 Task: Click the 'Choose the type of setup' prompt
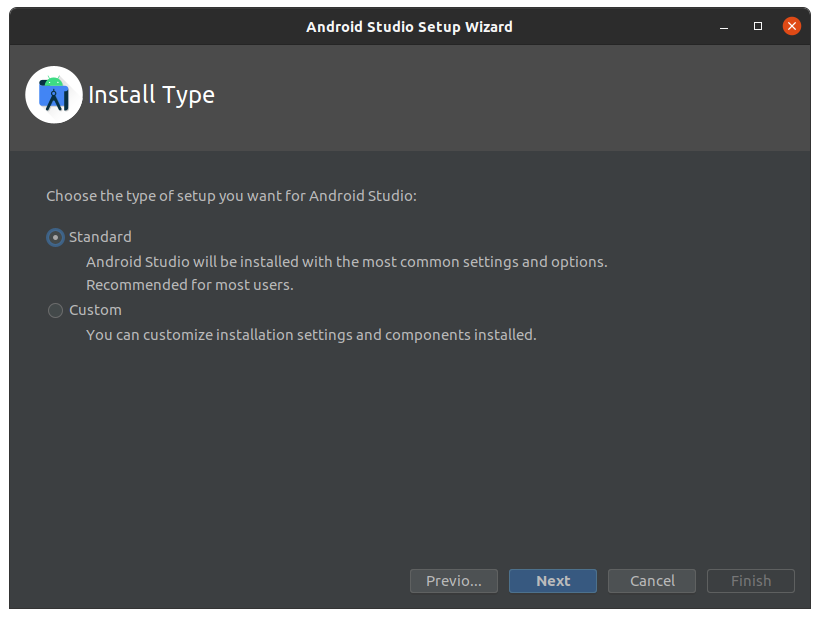pyautogui.click(x=231, y=195)
